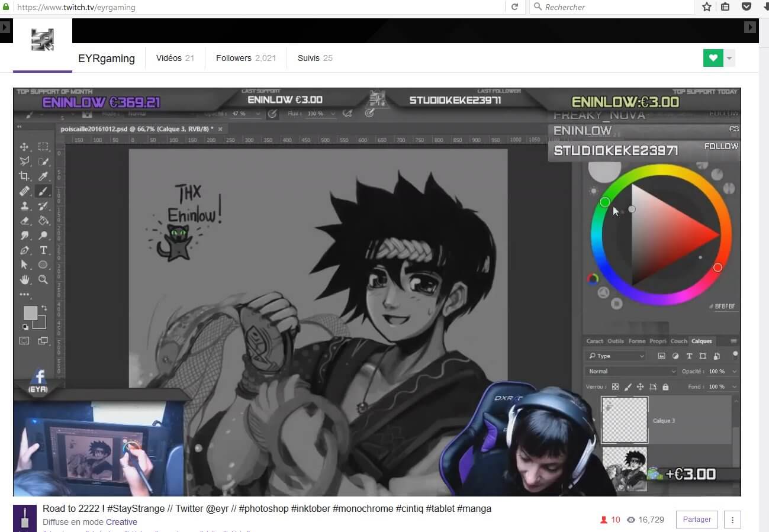Open the layer filter Type dropdown
The height and width of the screenshot is (532, 769).
(x=616, y=356)
